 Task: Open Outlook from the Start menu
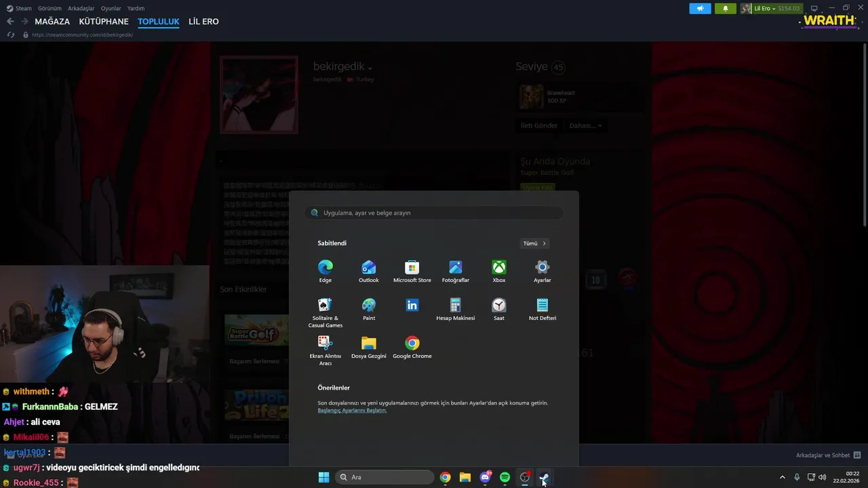pos(369,271)
